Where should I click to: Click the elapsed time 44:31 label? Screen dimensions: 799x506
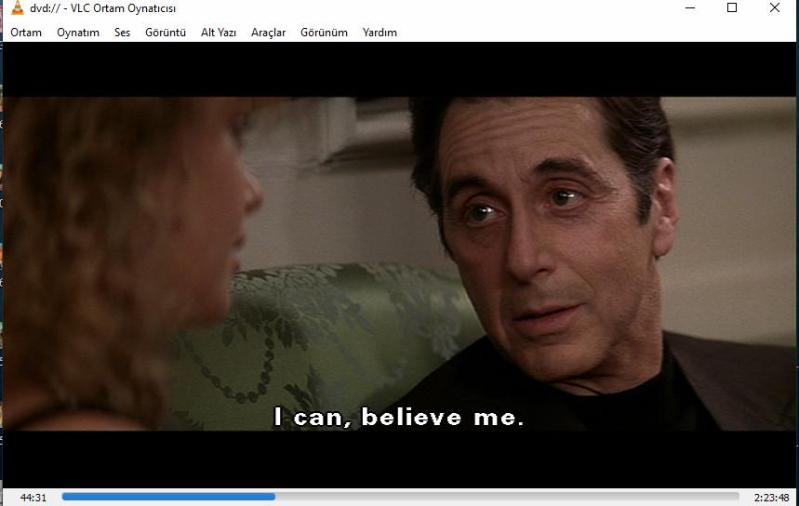coord(34,497)
